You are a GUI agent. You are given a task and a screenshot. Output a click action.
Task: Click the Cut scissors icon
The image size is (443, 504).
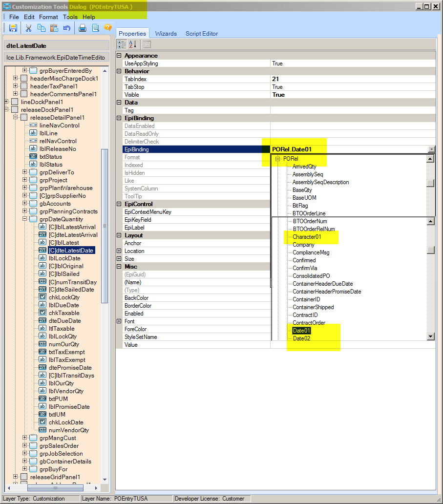(x=29, y=28)
